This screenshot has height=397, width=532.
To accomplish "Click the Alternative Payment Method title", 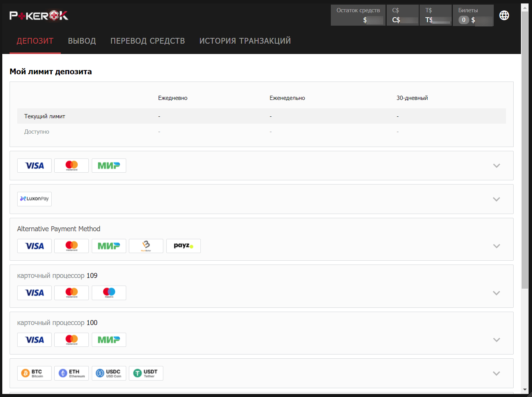I will click(x=59, y=229).
